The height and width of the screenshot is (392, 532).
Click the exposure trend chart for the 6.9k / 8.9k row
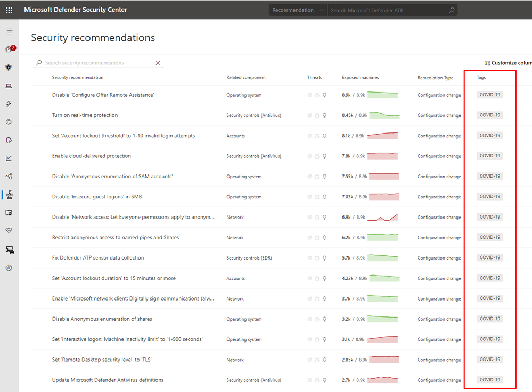coord(383,217)
